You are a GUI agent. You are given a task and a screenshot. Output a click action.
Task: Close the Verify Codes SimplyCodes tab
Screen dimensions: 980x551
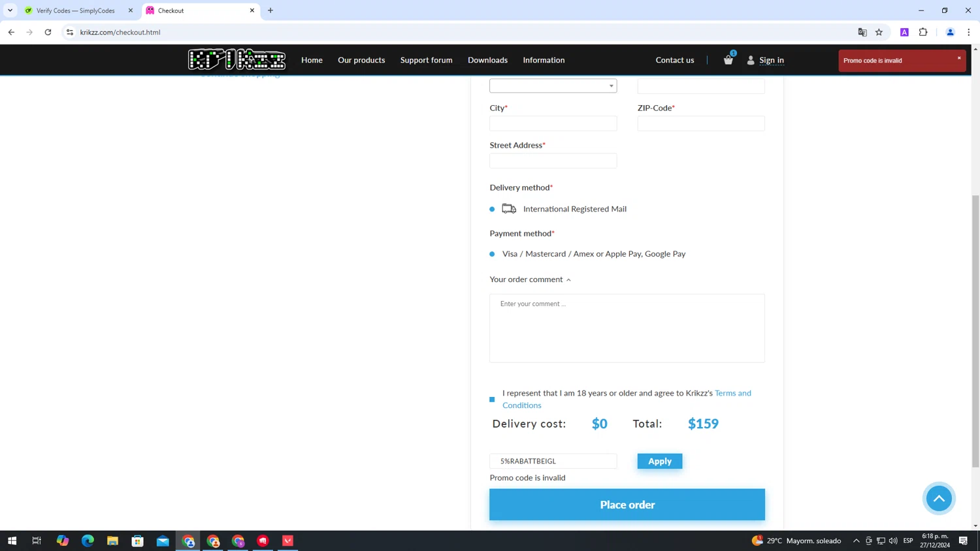click(x=131, y=10)
